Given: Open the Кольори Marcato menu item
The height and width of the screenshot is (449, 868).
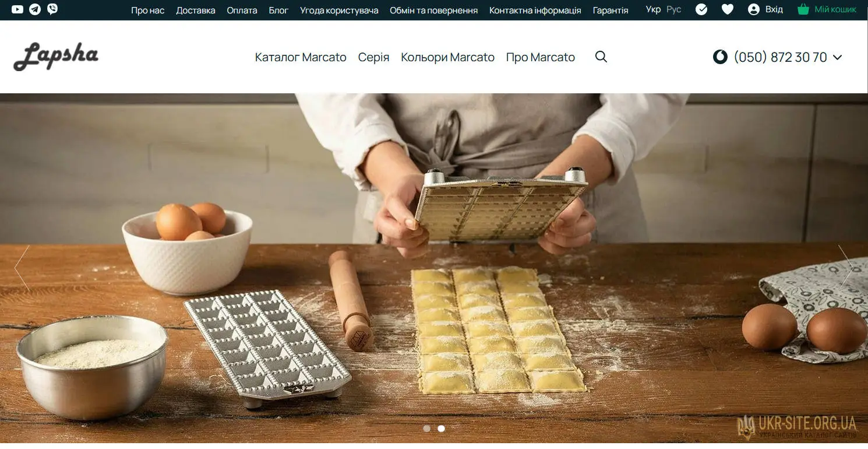Looking at the screenshot, I should [x=447, y=57].
